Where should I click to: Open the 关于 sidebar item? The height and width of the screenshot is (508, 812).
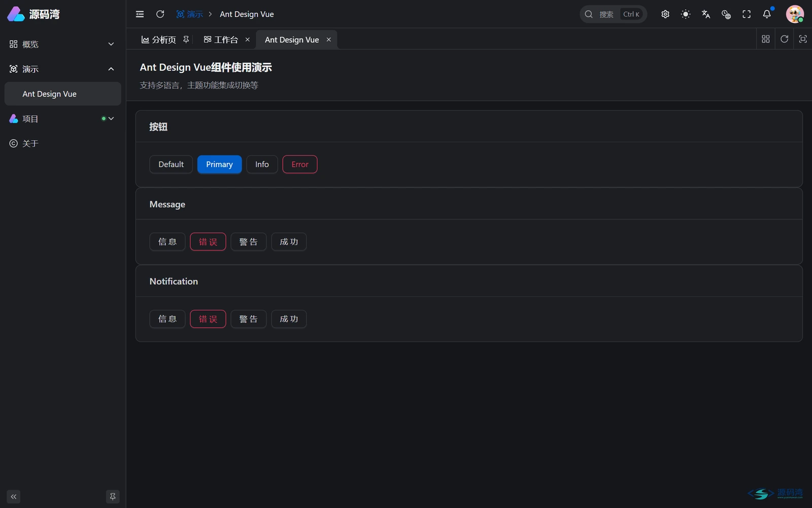(x=63, y=144)
